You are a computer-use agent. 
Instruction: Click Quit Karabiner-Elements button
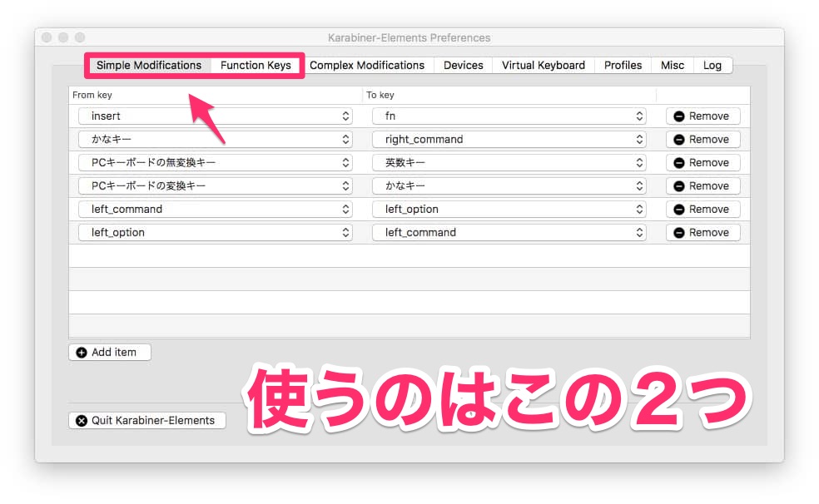click(146, 421)
